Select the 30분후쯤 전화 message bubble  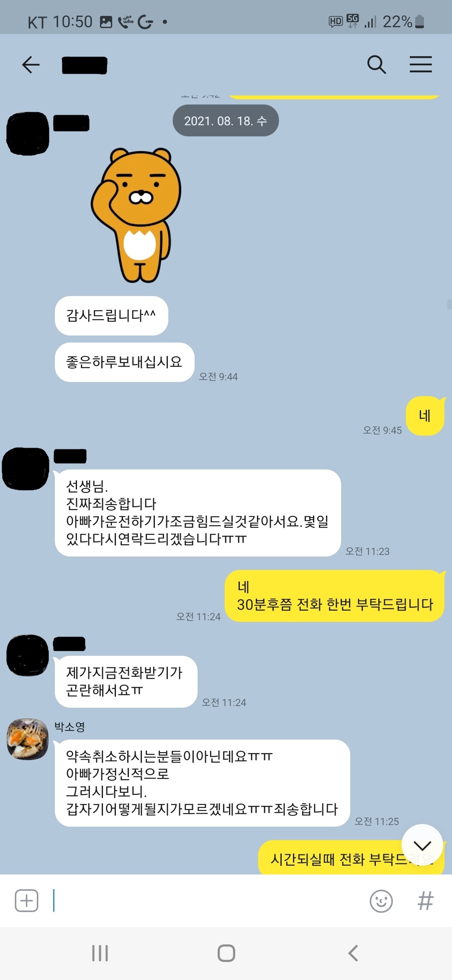(x=335, y=596)
